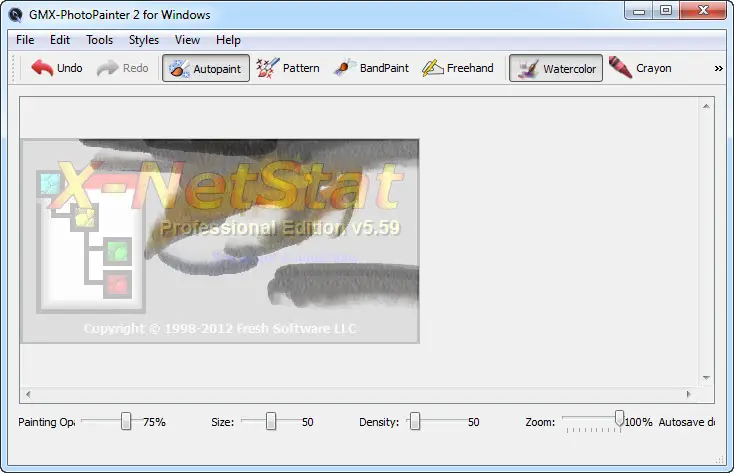The height and width of the screenshot is (473, 734).
Task: Click the Size slider handle
Action: tap(271, 421)
